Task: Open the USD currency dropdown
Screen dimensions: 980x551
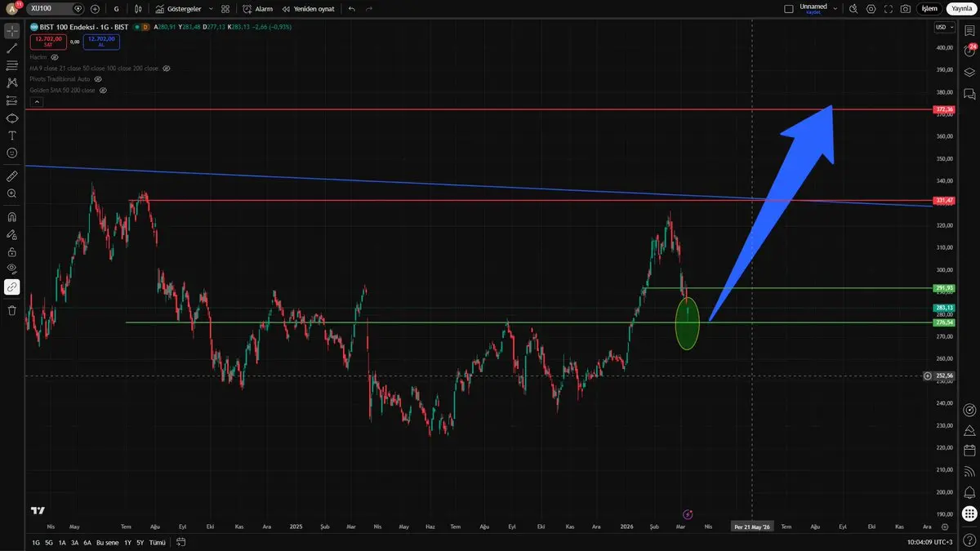Action: coord(945,27)
